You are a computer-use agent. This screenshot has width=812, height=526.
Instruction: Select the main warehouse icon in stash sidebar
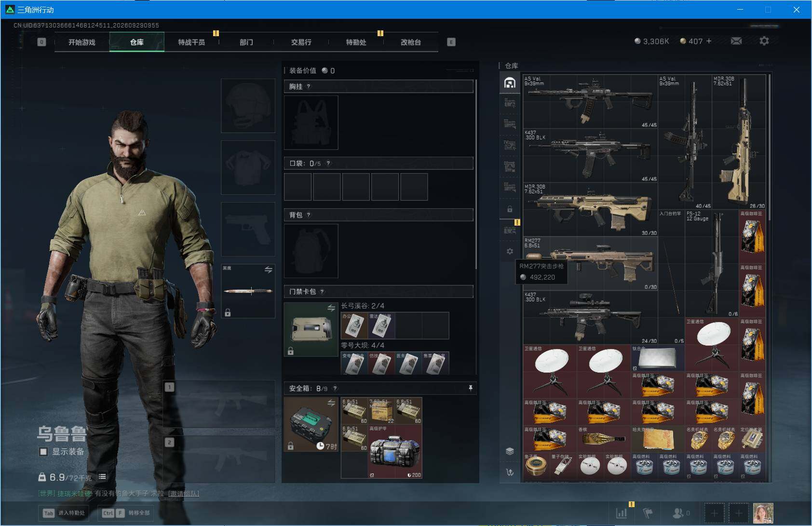click(510, 82)
